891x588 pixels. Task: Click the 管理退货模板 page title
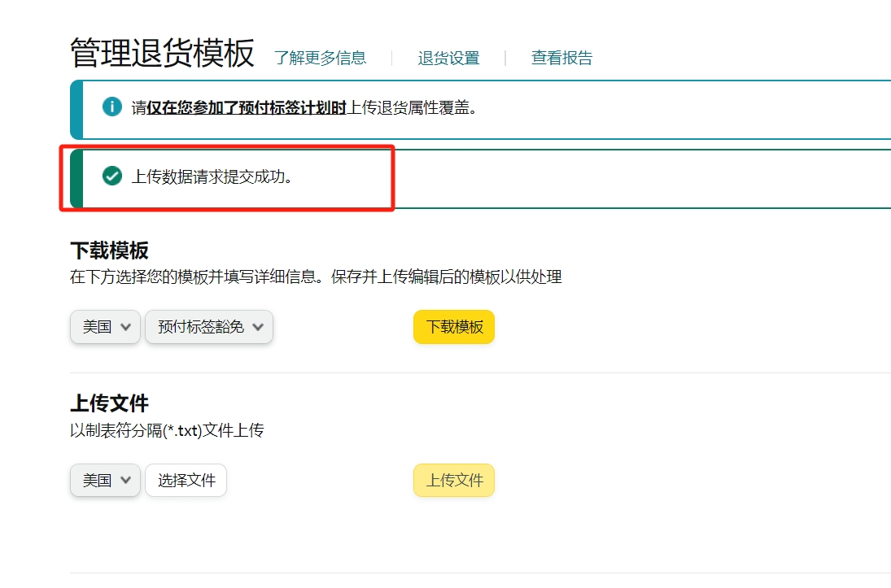click(x=162, y=54)
